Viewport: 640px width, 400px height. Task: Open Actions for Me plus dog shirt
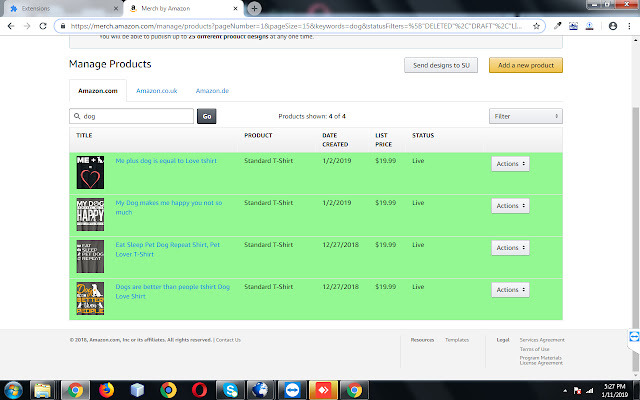tap(510, 164)
